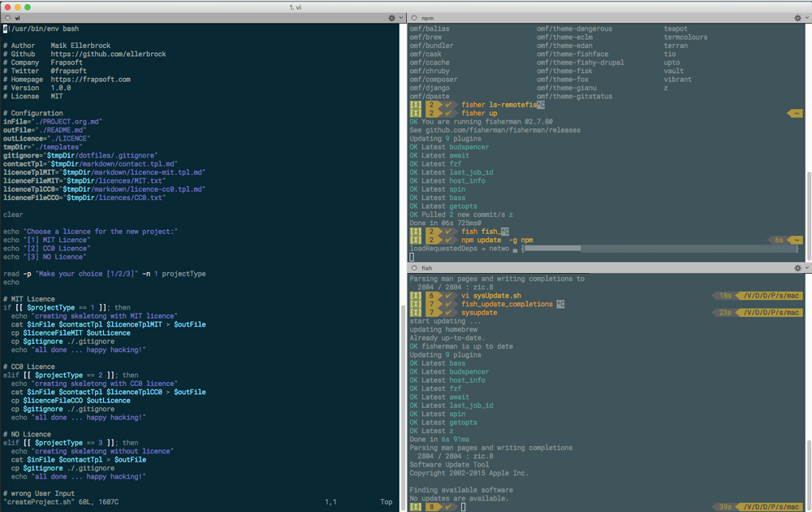Click the '6s' duration badge in npm pane
The image size is (812, 512).
coord(779,240)
